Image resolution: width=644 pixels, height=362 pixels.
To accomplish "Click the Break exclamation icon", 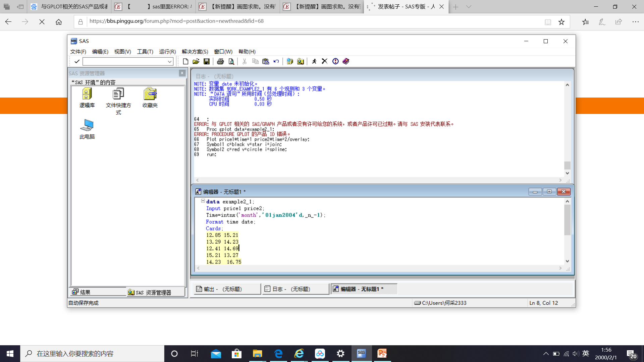I will [x=335, y=61].
